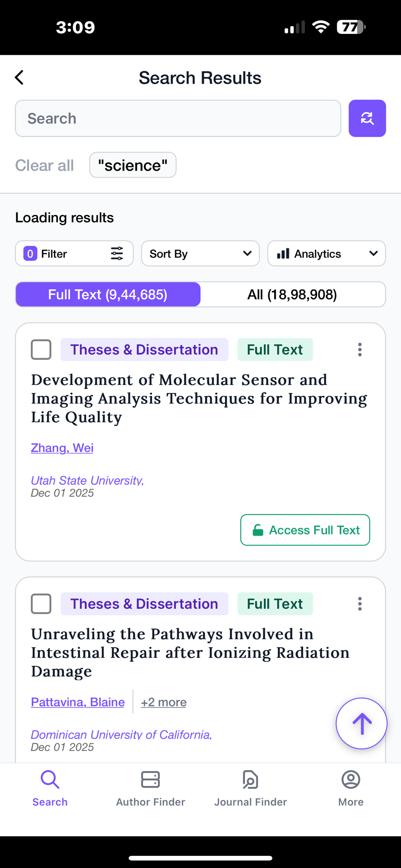Open the More profile menu
The image size is (401, 868).
pyautogui.click(x=351, y=789)
